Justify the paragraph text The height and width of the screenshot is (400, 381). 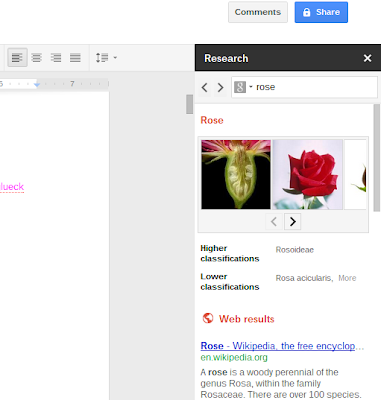coord(75,58)
